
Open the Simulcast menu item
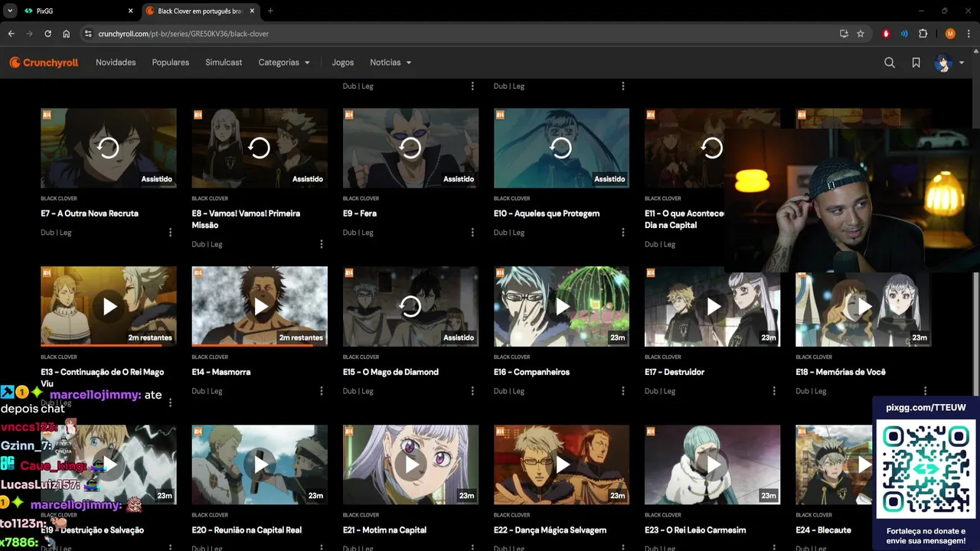coord(224,63)
